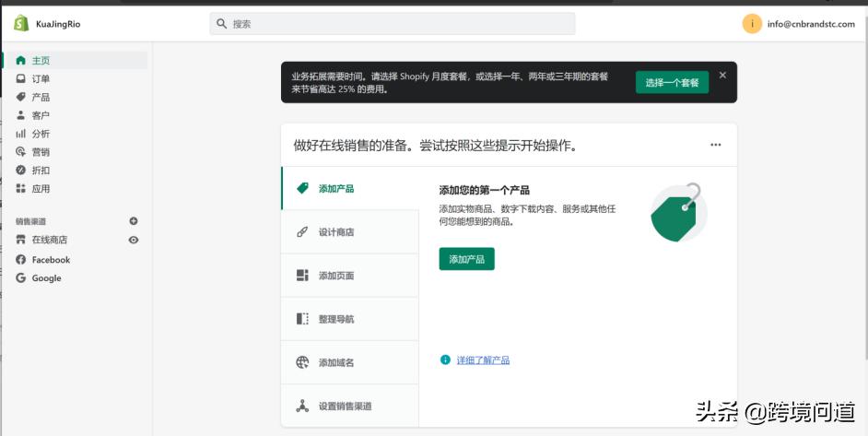Click the heading 添加您的第一个产品
The height and width of the screenshot is (436, 868).
[485, 190]
